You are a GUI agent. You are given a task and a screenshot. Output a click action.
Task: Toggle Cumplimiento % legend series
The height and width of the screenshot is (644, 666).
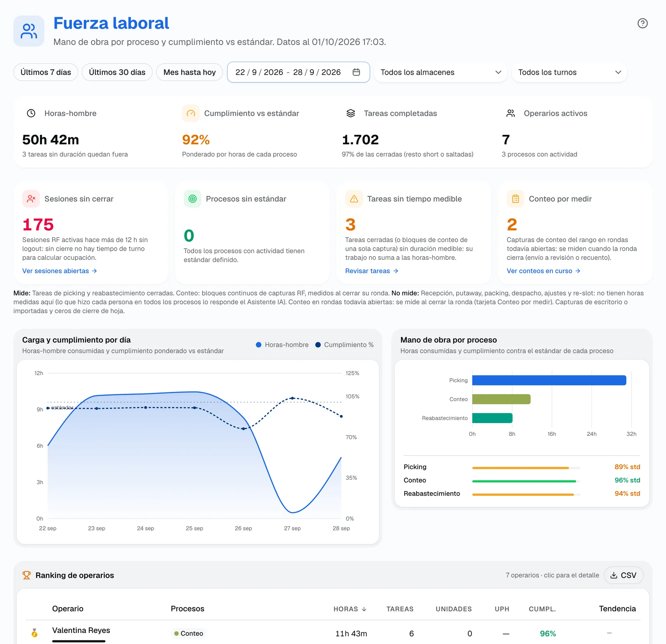pos(344,344)
